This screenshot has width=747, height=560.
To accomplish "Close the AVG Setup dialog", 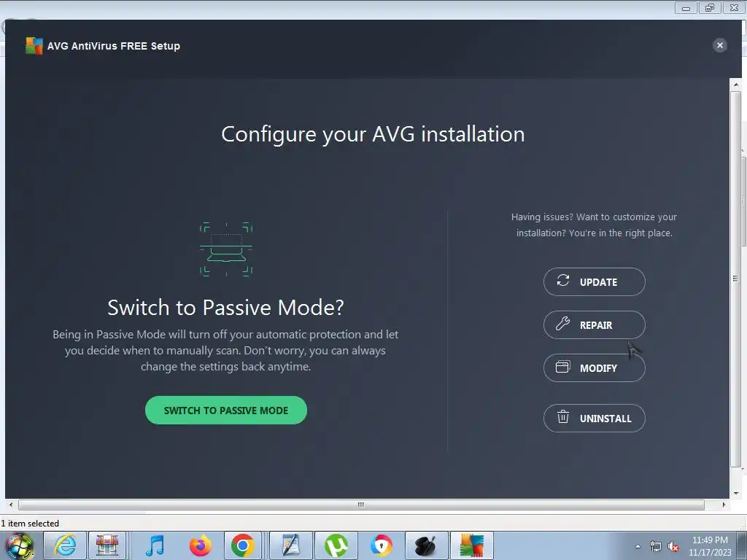I will point(719,45).
